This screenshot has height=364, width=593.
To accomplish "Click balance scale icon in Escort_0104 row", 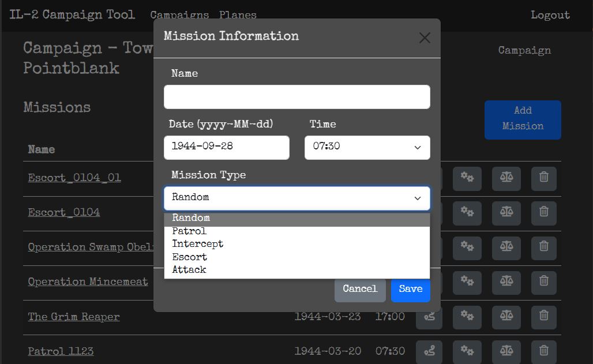I will coord(506,213).
